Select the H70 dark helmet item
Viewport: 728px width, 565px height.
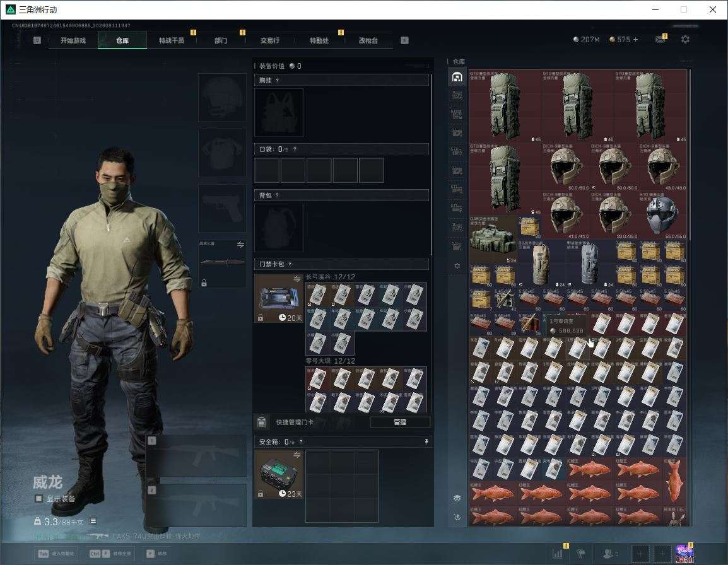point(662,216)
